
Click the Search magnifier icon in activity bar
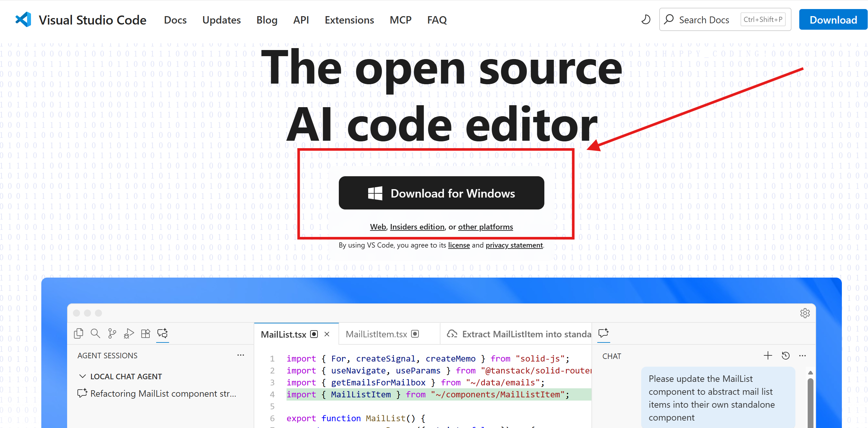[96, 334]
